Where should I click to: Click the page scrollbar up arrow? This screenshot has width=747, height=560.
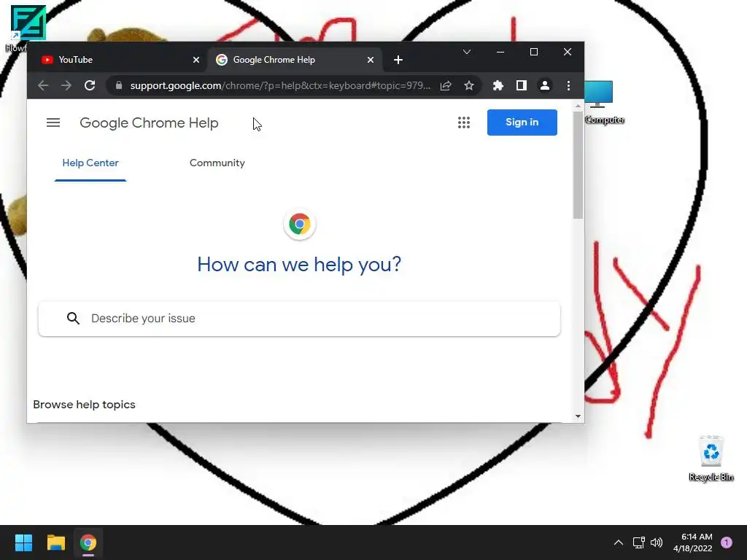tap(578, 106)
